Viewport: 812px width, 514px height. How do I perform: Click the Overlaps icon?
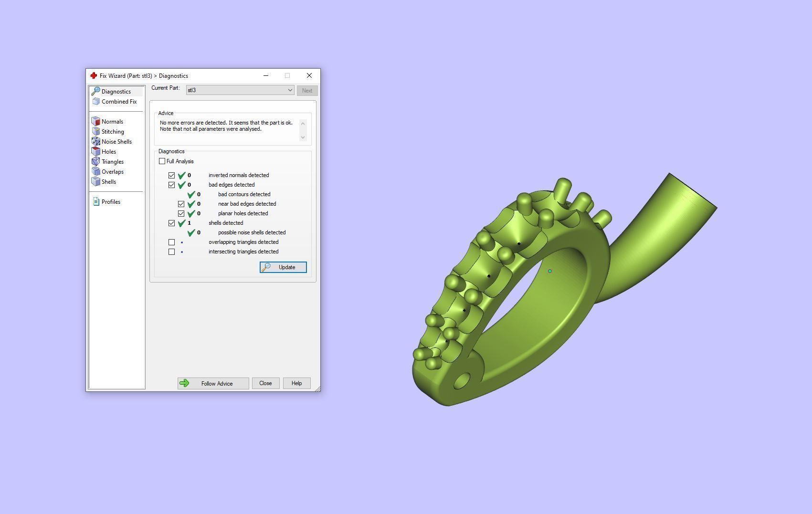point(96,171)
